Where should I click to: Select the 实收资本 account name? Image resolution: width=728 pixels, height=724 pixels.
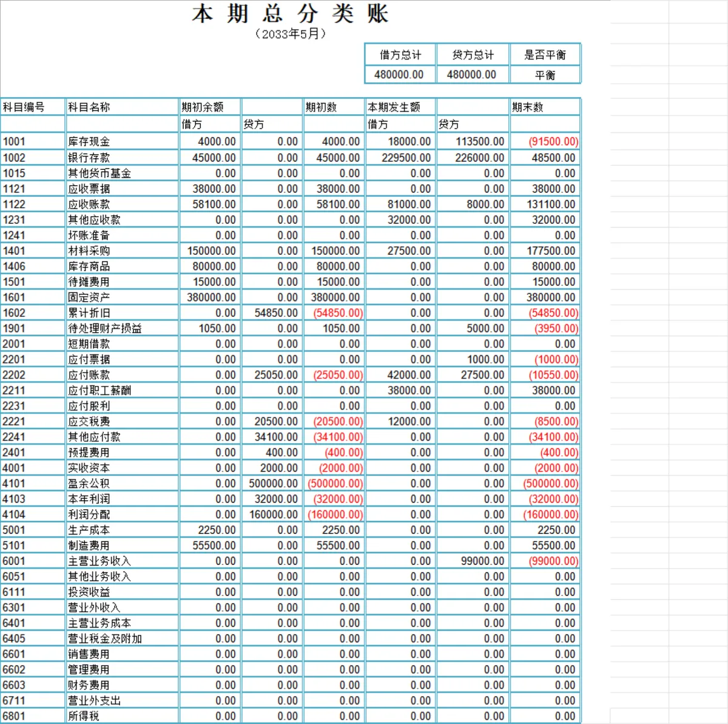pyautogui.click(x=89, y=468)
